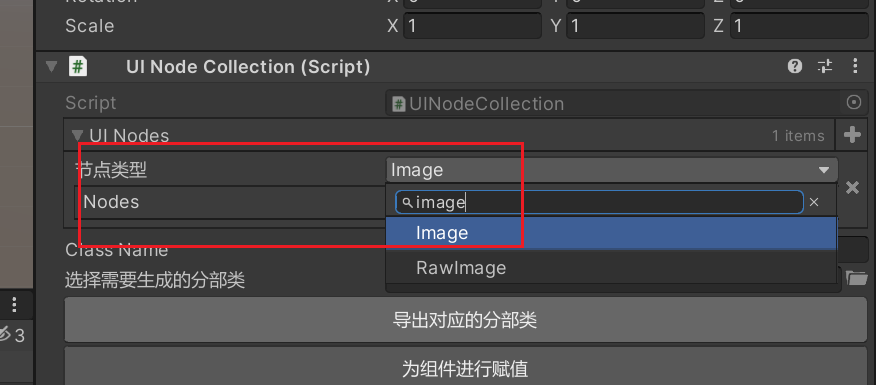This screenshot has height=385, width=876.
Task: Open component presets sliders icon
Action: (x=825, y=66)
